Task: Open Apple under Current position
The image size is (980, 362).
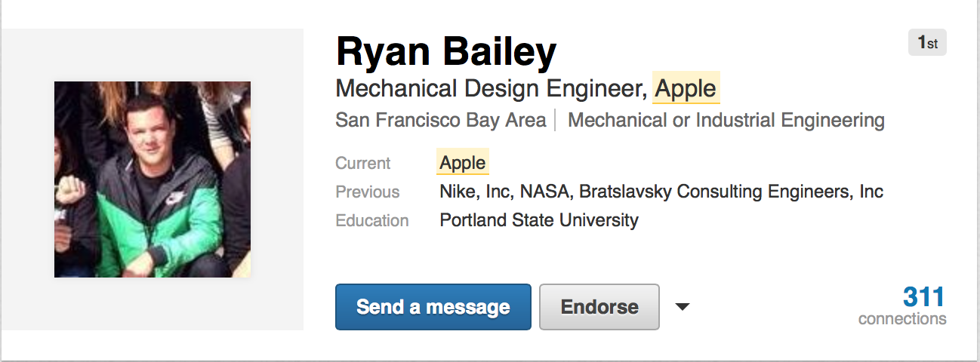Action: point(463,163)
